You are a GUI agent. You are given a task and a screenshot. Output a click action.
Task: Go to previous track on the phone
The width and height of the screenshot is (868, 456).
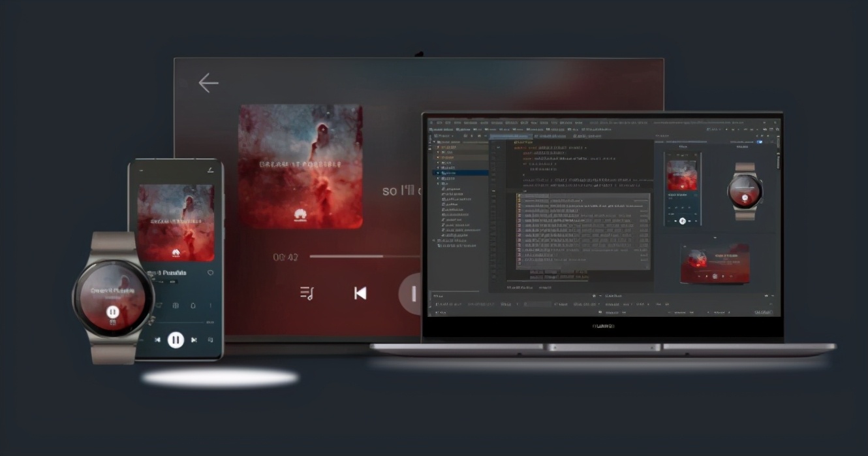tap(157, 340)
